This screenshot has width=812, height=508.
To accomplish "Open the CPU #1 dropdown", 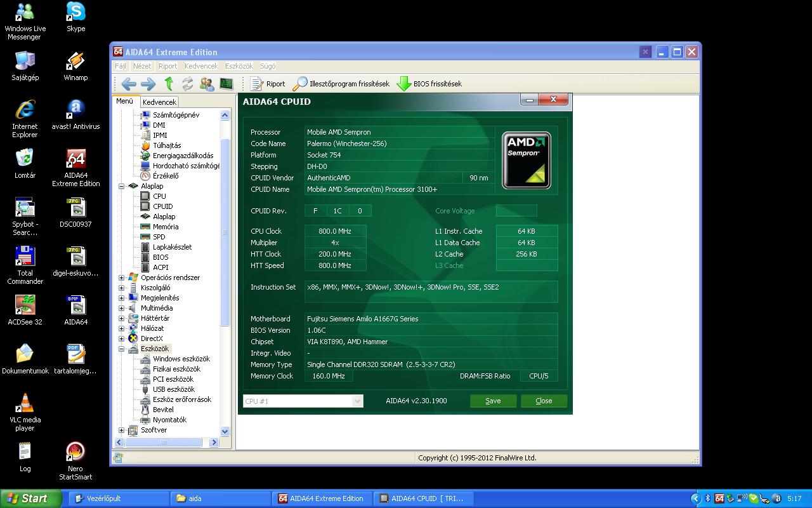I will 303,401.
